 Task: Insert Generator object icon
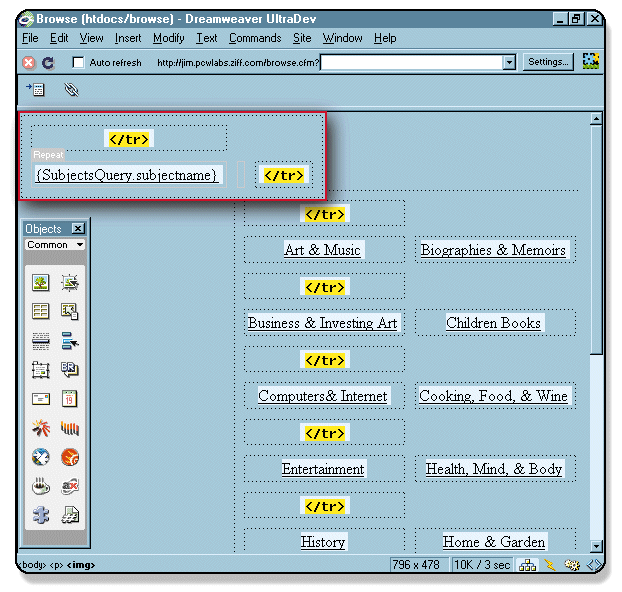(x=41, y=457)
